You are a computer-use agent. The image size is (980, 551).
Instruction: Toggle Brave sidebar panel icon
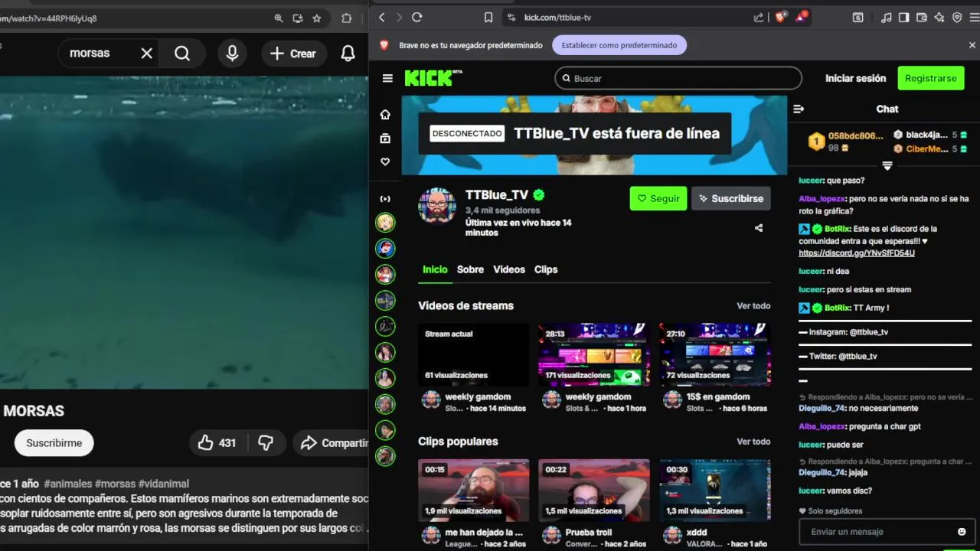(x=904, y=17)
